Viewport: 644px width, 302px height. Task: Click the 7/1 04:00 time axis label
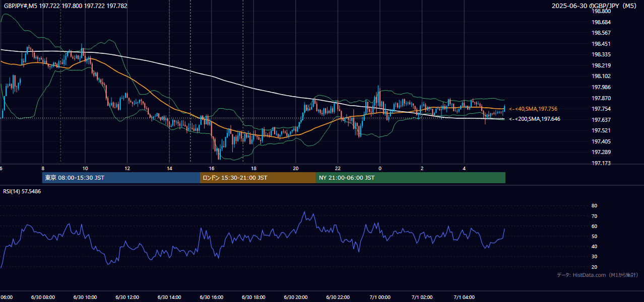coord(464,297)
